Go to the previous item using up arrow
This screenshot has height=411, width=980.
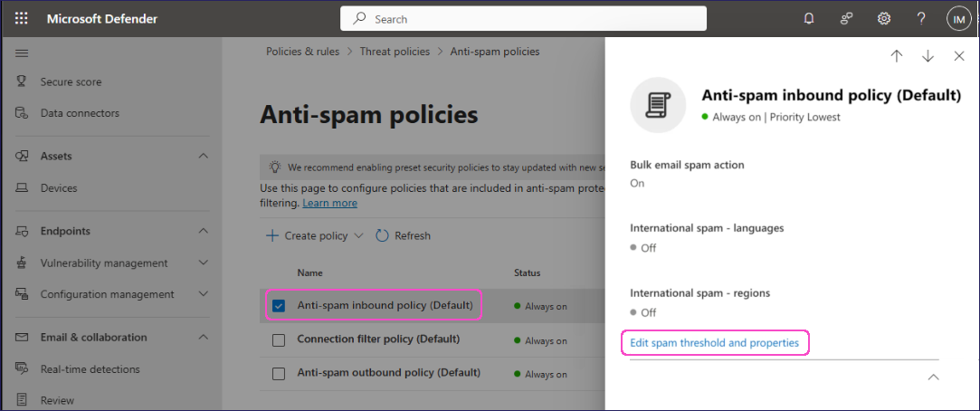(x=897, y=56)
